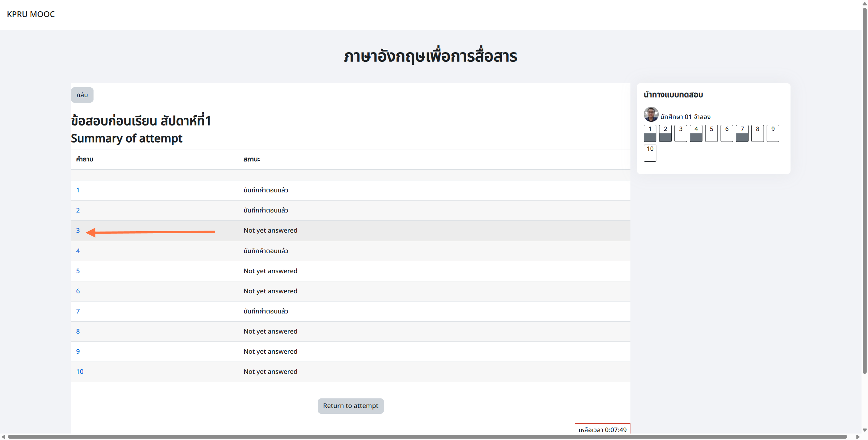Click บันทึกคำตอบแล้ว status of question 1
The width and height of the screenshot is (868, 440).
(x=266, y=190)
